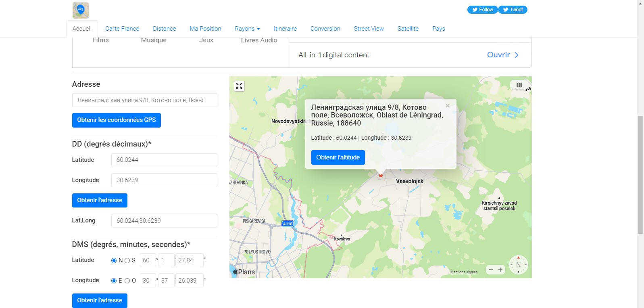Click the Twitter Follow button

(x=482, y=10)
